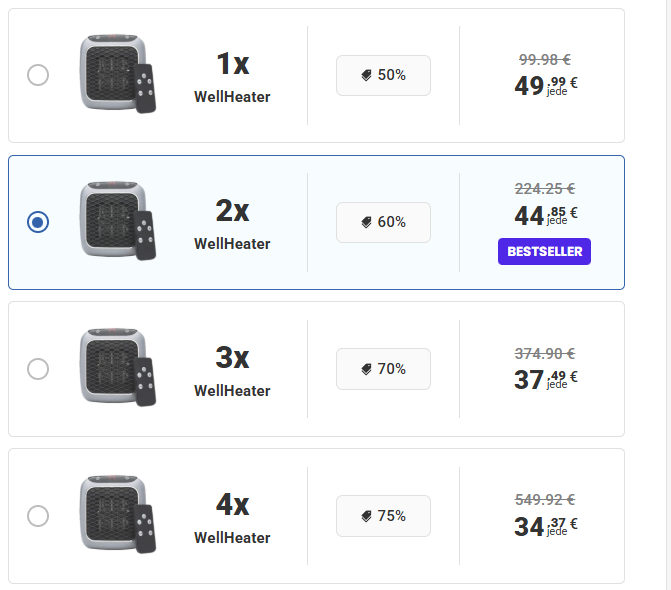Click the 49.99 € price
Screen dimensions: 671x590
[544, 86]
